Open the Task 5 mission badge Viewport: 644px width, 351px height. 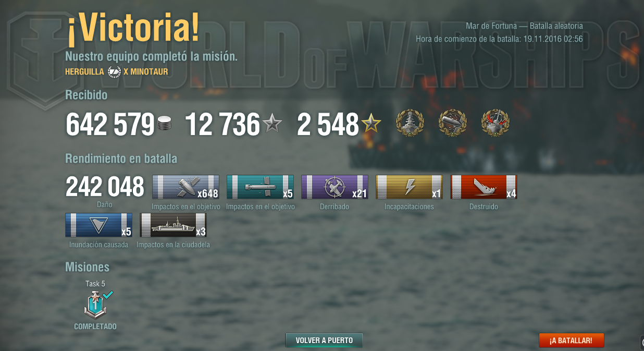pyautogui.click(x=96, y=305)
